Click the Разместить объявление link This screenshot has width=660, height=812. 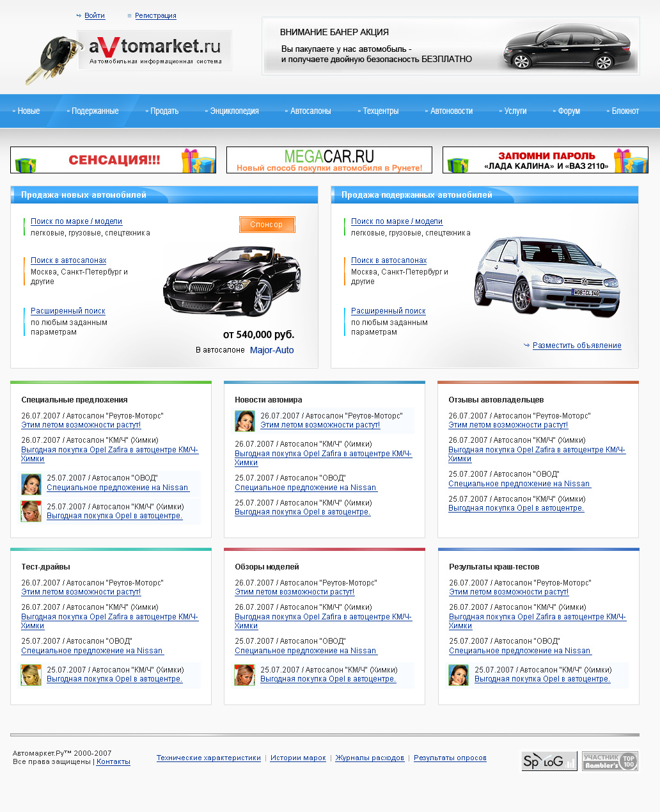(x=577, y=346)
